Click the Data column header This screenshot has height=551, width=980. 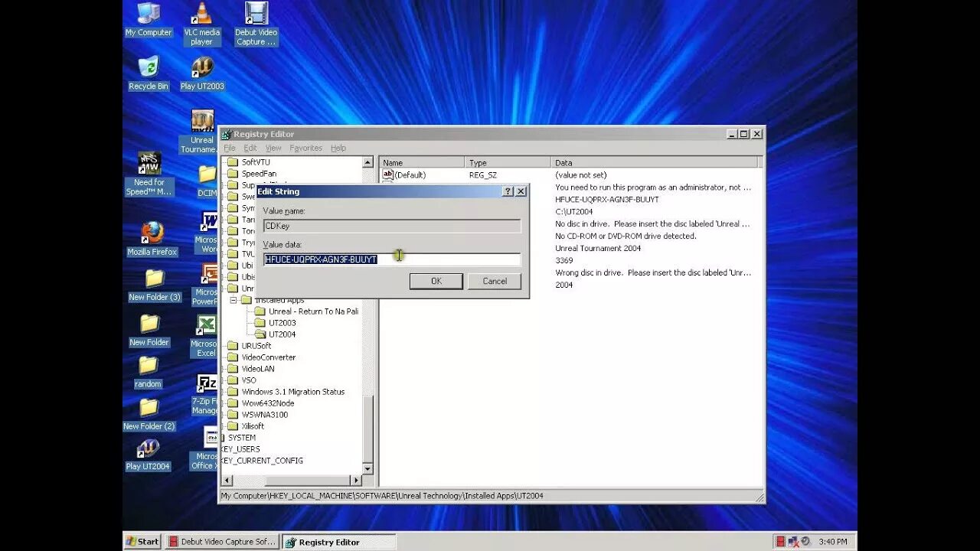coord(655,162)
